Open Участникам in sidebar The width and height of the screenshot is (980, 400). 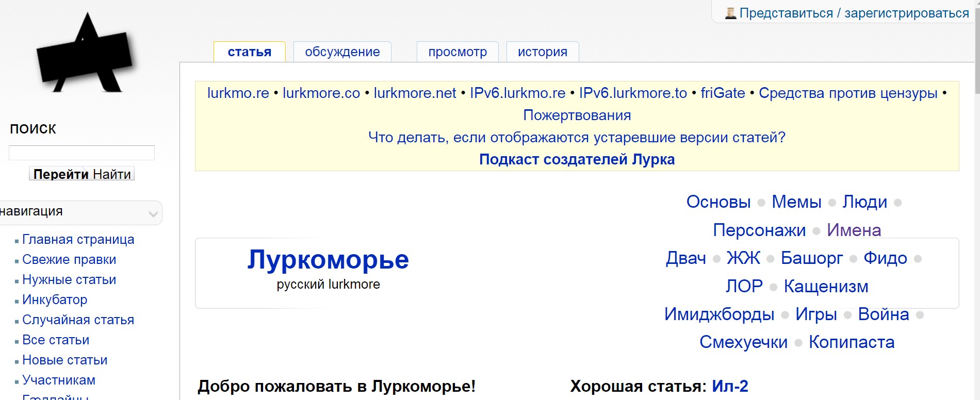(x=59, y=380)
